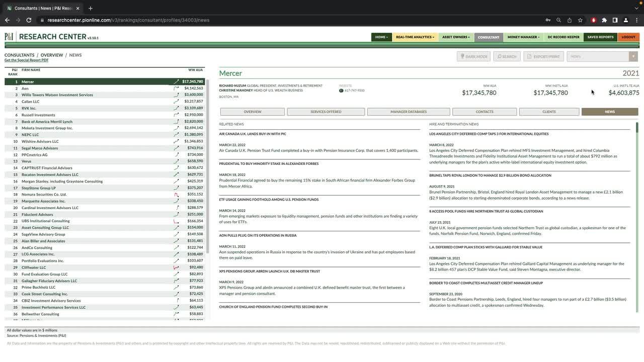Open Saved Reports
Viewport: 644px width, 362px height.
point(600,37)
